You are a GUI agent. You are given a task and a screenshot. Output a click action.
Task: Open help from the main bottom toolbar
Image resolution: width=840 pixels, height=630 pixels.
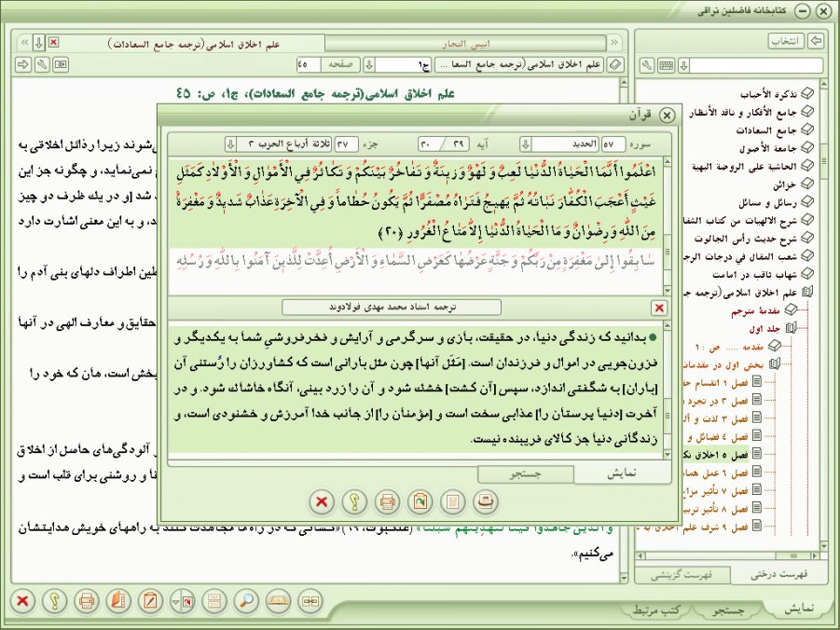click(x=54, y=600)
